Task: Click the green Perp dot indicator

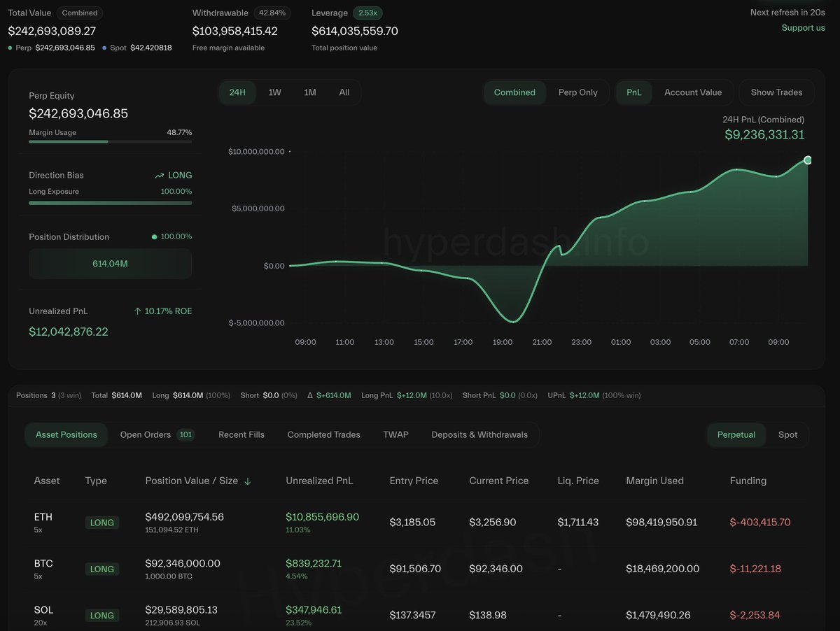Action: point(10,48)
